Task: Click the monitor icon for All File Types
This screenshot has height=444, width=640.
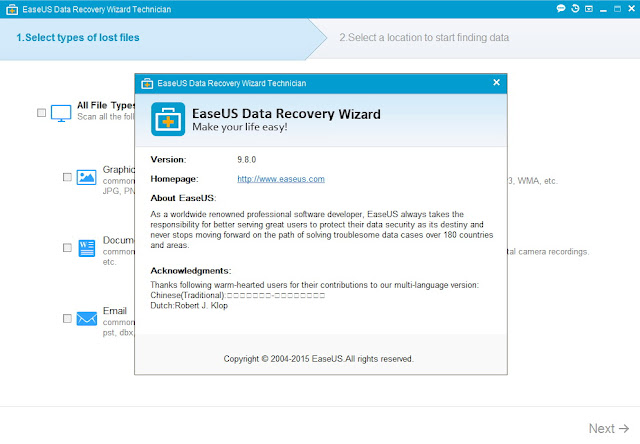Action: click(x=61, y=113)
